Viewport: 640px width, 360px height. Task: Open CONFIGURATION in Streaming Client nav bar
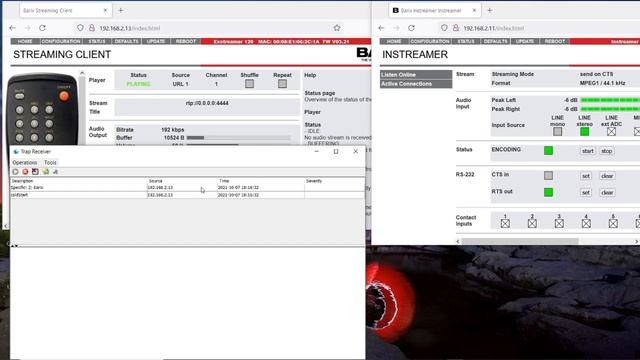[x=61, y=41]
